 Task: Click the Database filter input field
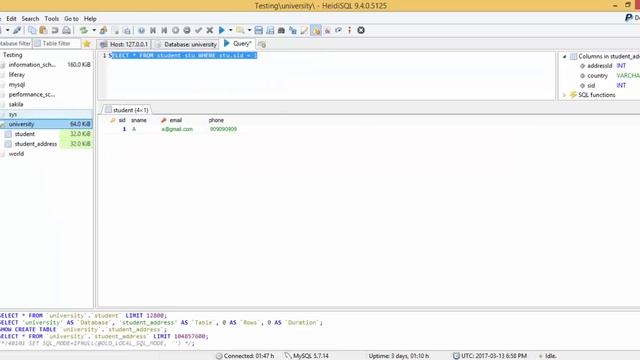(x=16, y=43)
